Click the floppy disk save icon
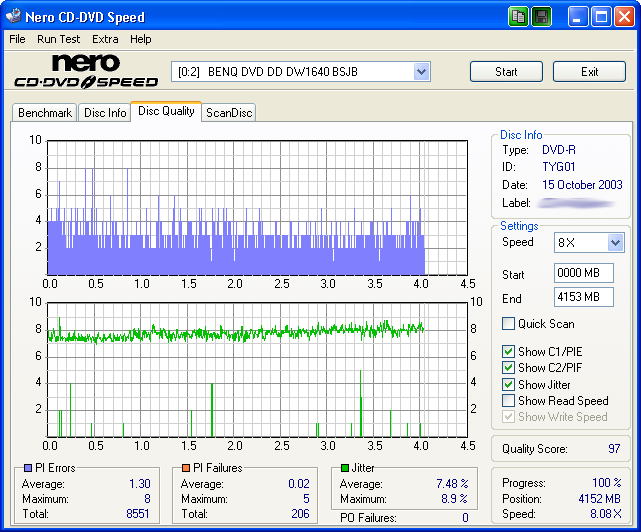The height and width of the screenshot is (532, 641). coord(541,17)
